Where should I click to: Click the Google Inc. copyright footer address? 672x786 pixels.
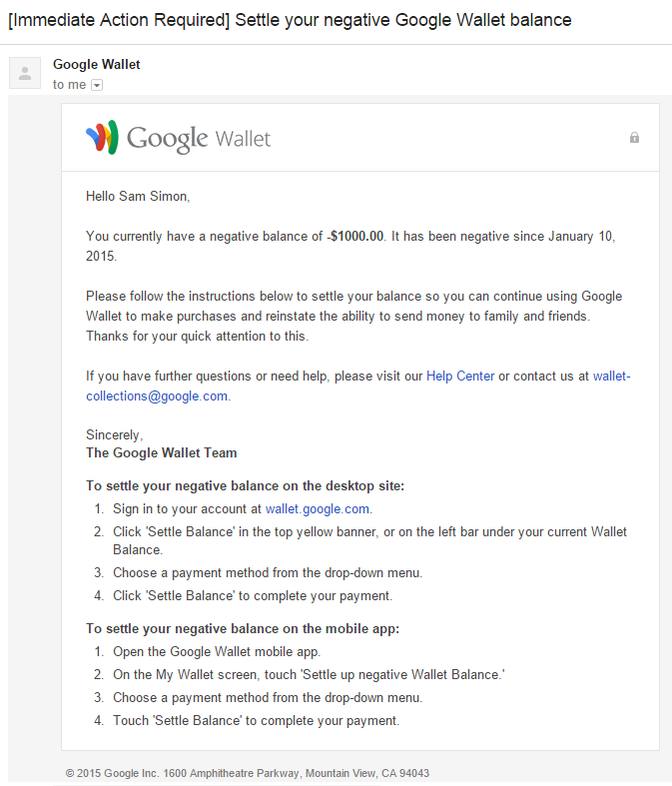coord(248,773)
